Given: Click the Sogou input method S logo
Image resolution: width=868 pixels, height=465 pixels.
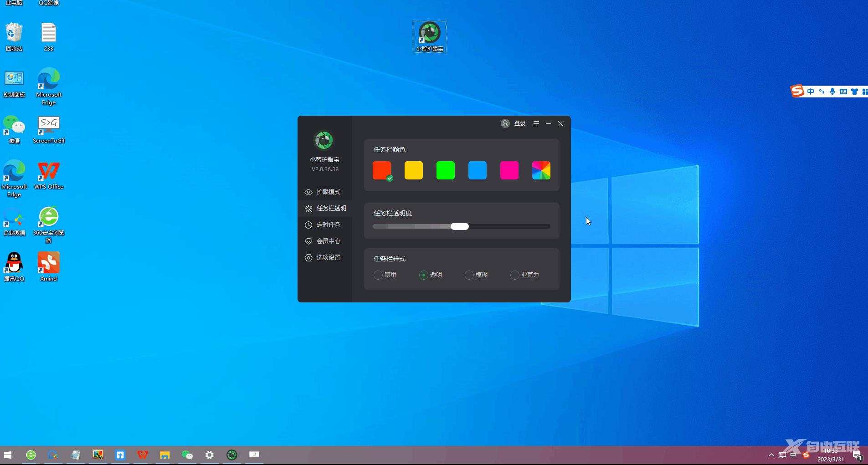Looking at the screenshot, I should [797, 91].
